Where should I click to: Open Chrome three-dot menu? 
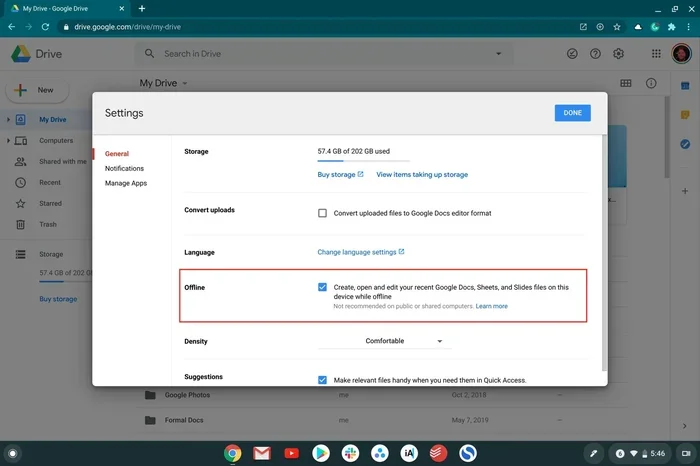[x=688, y=27]
